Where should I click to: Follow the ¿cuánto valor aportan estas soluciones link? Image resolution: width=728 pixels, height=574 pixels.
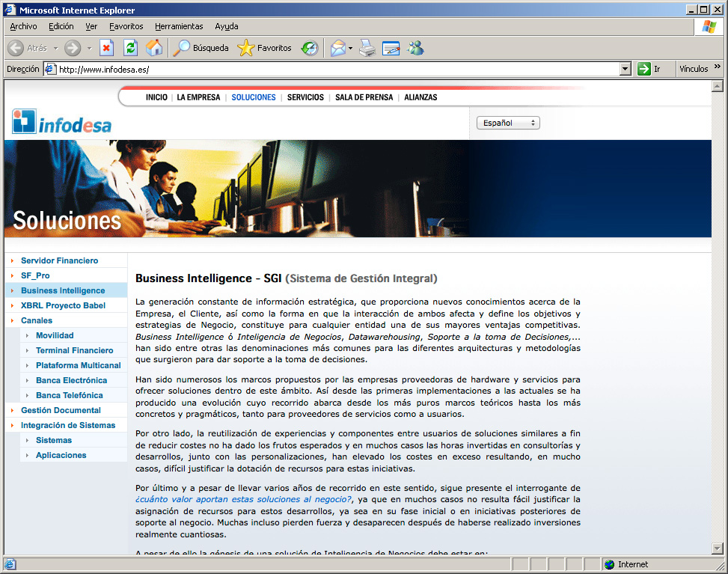[243, 499]
